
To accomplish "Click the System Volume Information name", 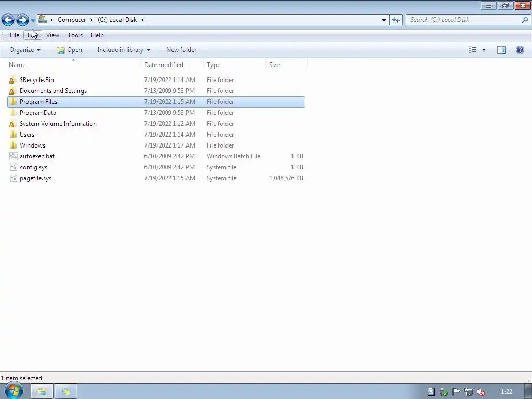I will [58, 124].
